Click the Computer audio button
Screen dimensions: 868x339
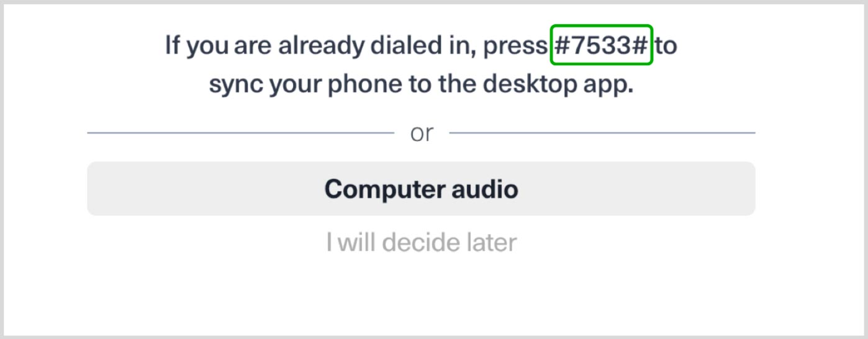421,189
